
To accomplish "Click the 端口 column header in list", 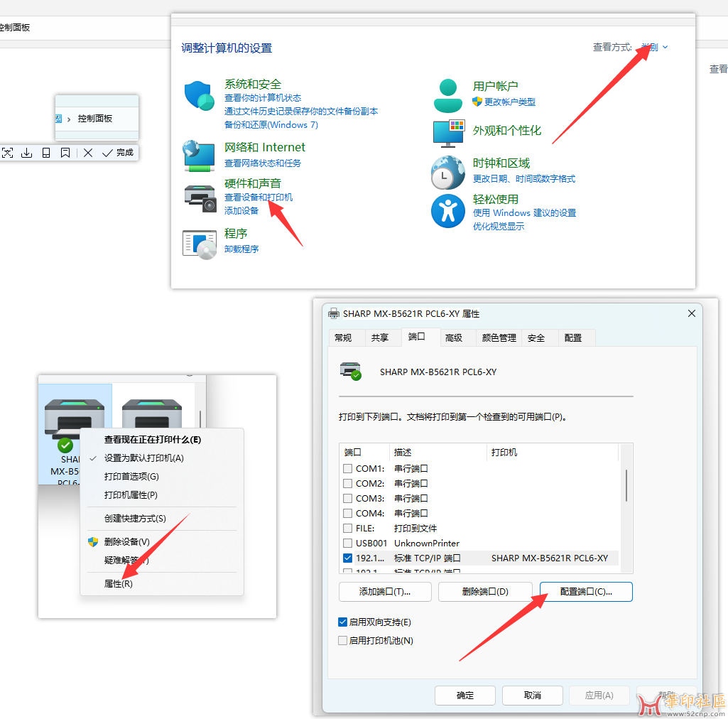I will click(x=364, y=452).
